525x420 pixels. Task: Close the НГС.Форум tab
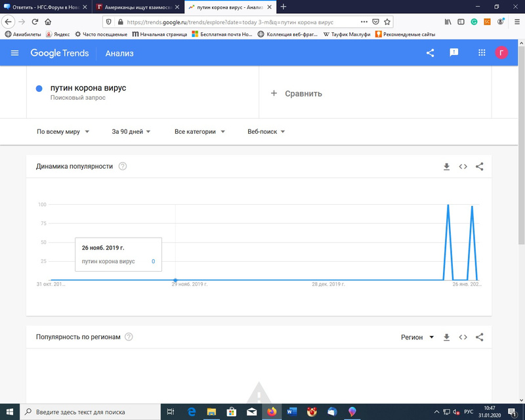[85, 7]
